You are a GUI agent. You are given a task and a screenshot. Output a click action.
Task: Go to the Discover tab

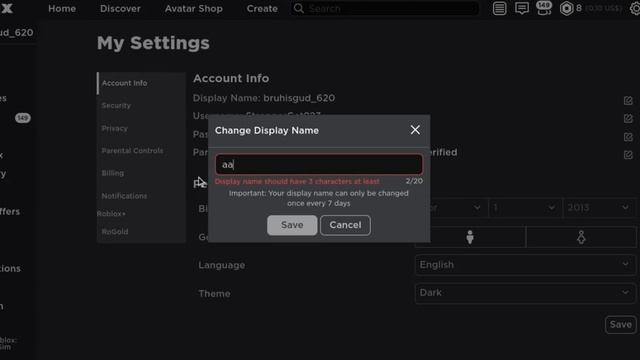[x=120, y=9]
